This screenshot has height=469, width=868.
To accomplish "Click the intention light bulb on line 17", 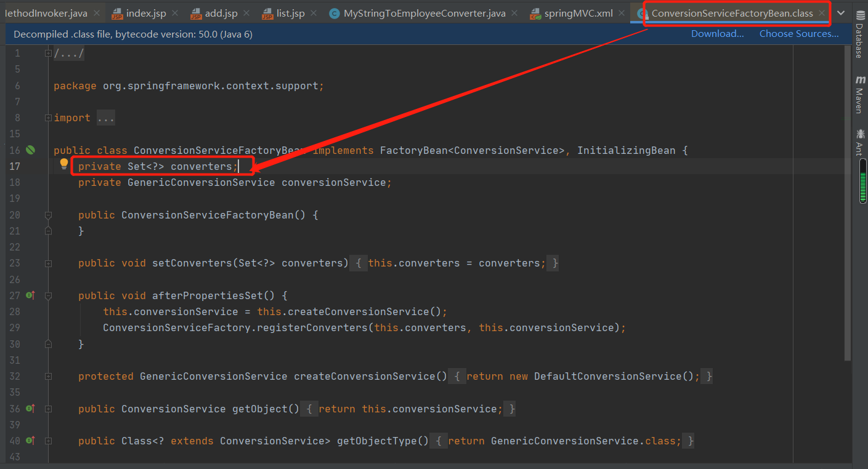I will coord(63,164).
